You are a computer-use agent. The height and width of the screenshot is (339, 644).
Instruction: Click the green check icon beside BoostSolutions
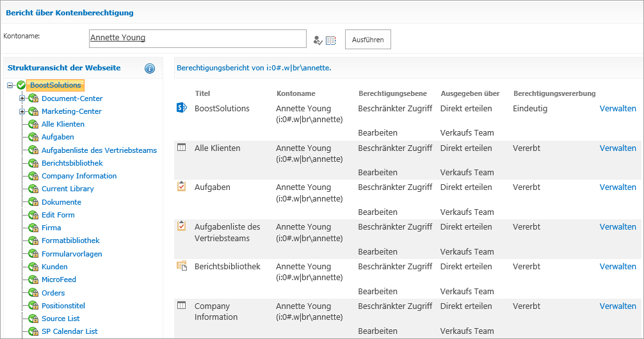click(x=21, y=85)
